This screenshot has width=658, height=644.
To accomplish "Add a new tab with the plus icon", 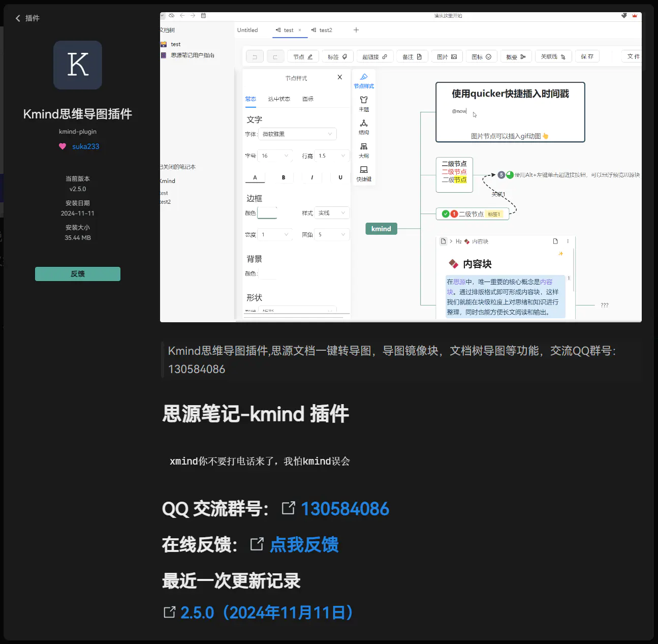I will click(x=356, y=30).
